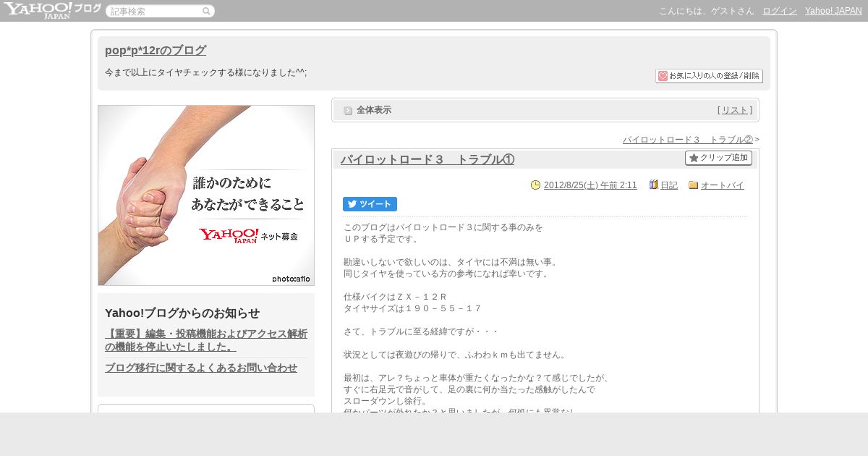This screenshot has height=456, width=868.
Task: Click the heart favorite registration button
Action: (709, 76)
